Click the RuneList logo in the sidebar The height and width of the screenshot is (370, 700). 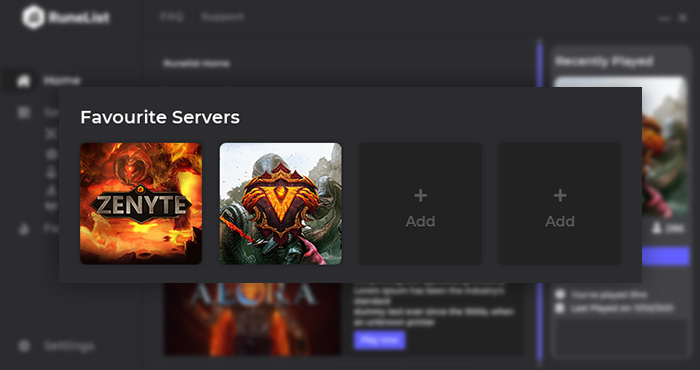[x=66, y=17]
